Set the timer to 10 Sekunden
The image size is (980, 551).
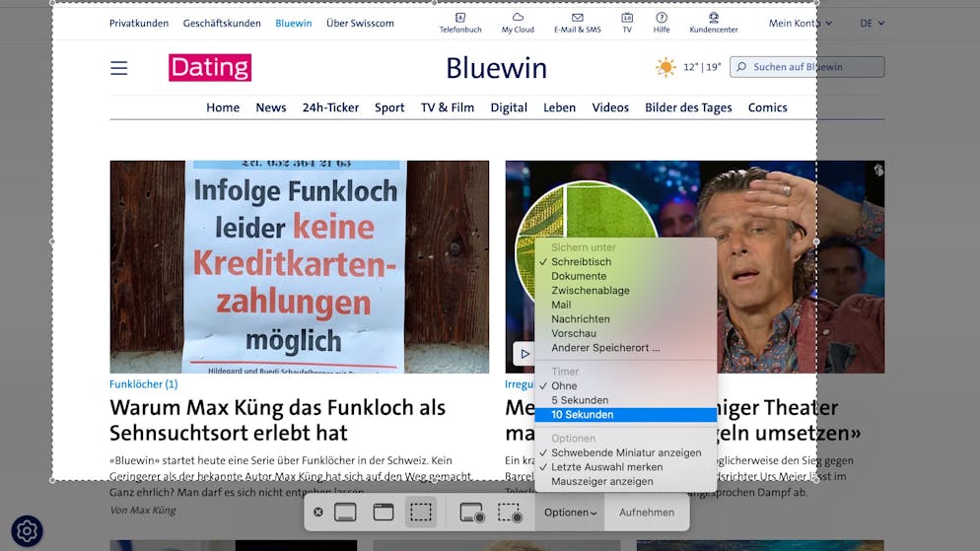click(x=626, y=415)
